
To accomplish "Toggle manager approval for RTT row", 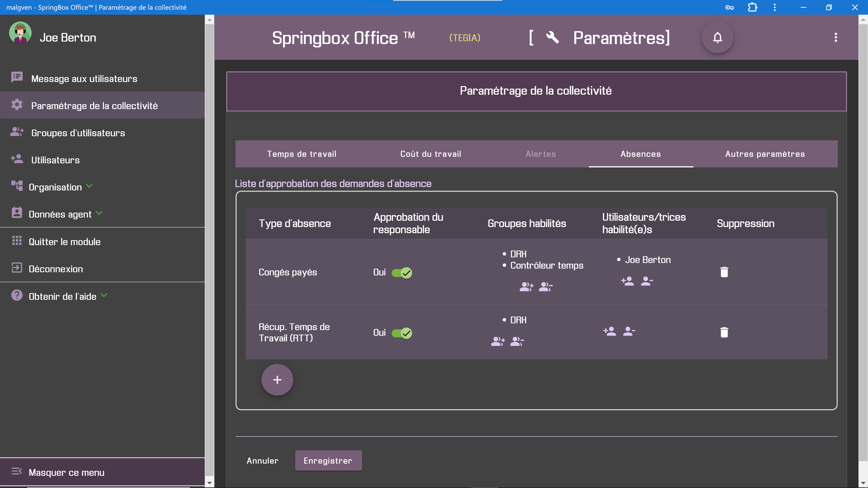I will (x=402, y=333).
